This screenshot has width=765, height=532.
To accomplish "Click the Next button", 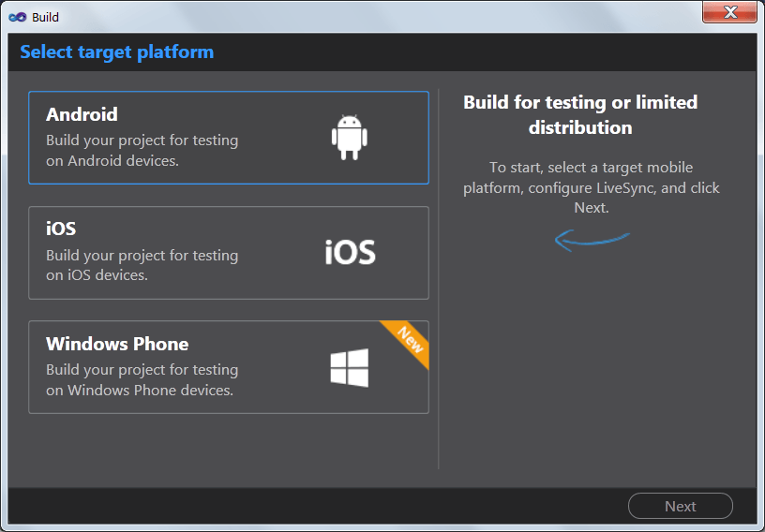I will [x=680, y=506].
